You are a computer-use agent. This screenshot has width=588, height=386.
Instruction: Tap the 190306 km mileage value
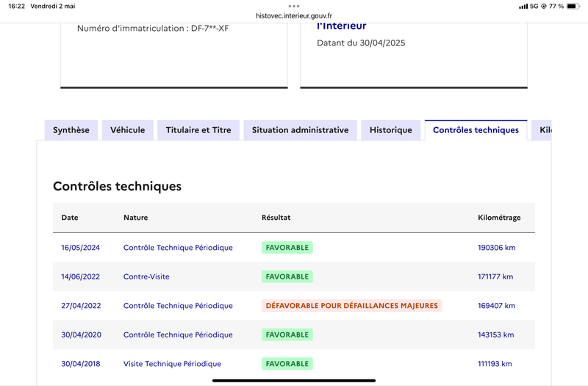click(x=496, y=248)
